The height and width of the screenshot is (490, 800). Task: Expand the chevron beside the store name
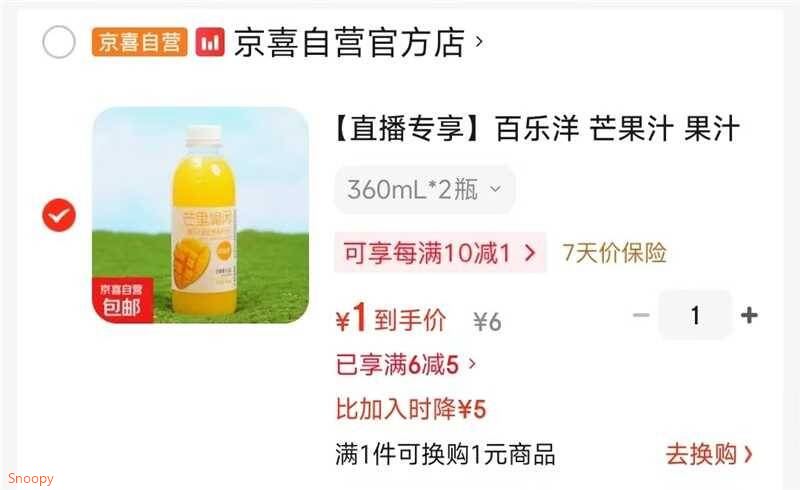click(479, 41)
